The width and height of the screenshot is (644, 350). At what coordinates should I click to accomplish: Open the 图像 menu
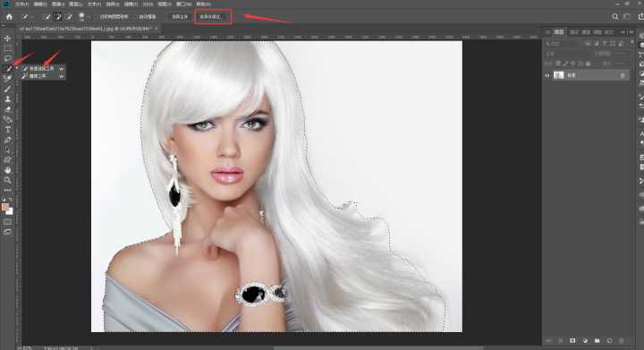pyautogui.click(x=58, y=4)
